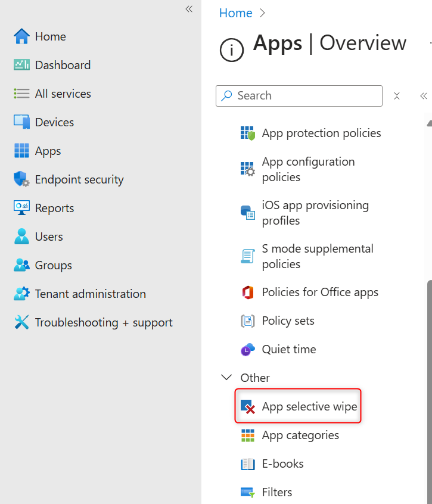The width and height of the screenshot is (432, 504).
Task: Collapse the left navigation pane
Action: (x=189, y=10)
